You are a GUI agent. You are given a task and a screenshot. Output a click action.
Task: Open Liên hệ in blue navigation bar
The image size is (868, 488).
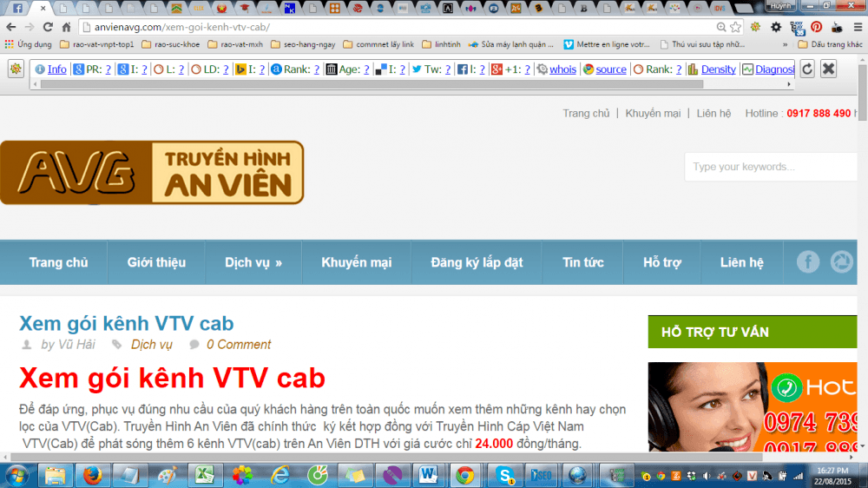pyautogui.click(x=742, y=262)
